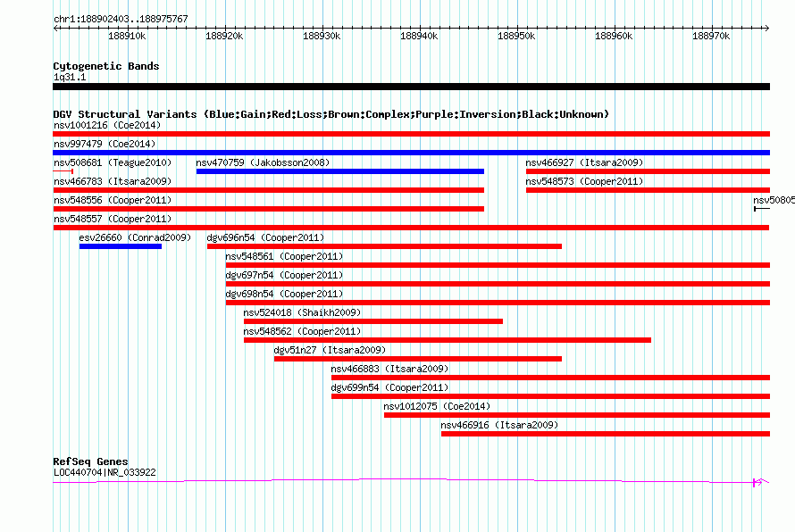795x532 pixels.
Task: Click the 1q31.1 black cytogenetic band bar
Action: pos(411,87)
